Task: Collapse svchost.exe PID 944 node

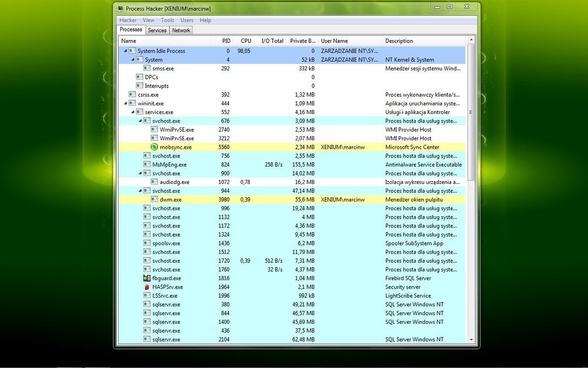Action: coord(141,191)
